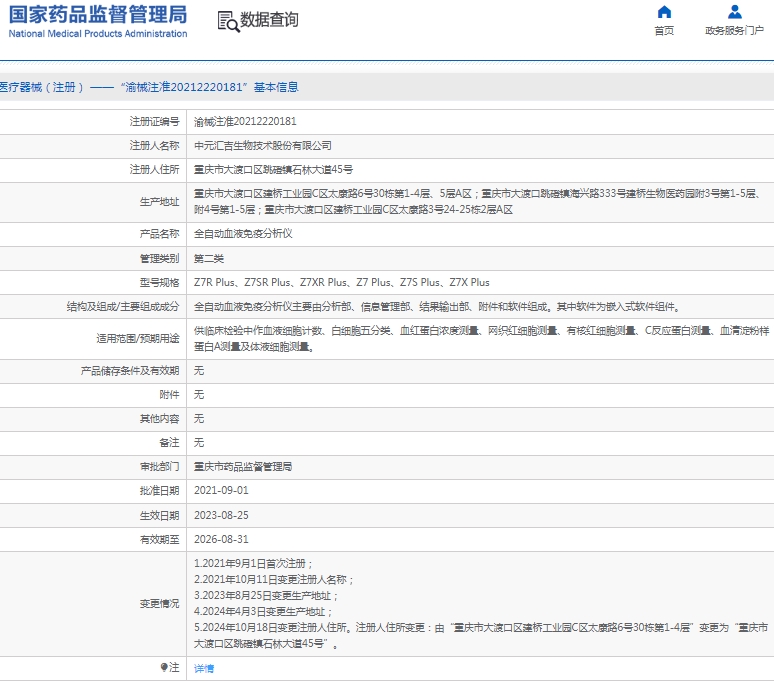Click the 产品储存条件及有效期 label

click(x=130, y=371)
